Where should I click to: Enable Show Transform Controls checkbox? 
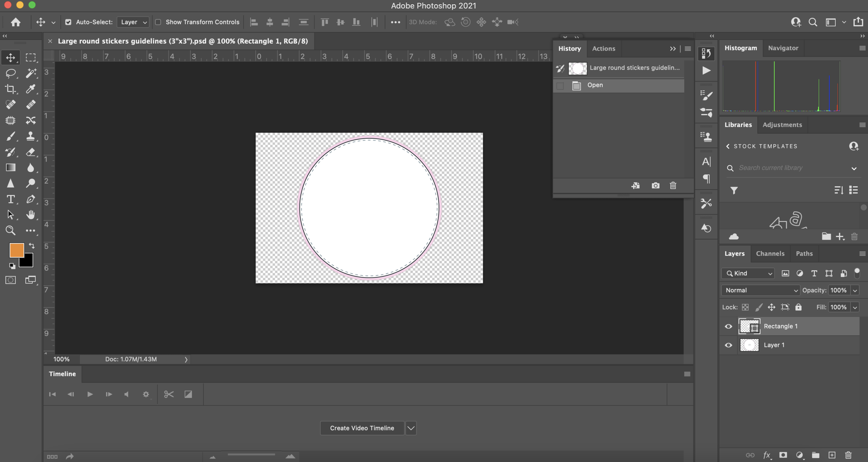pos(158,22)
